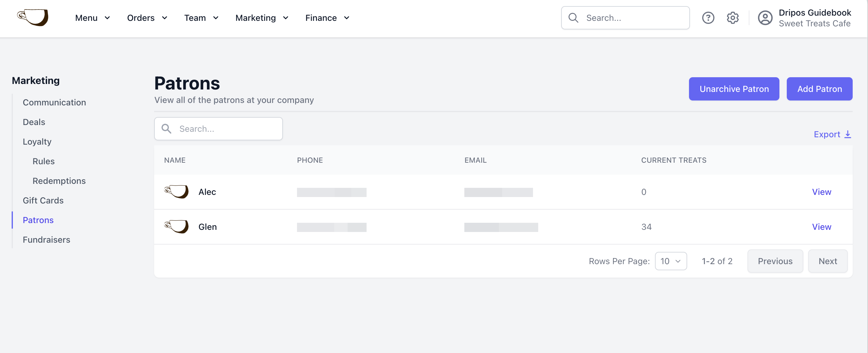Click the Add Patron button
Viewport: 868px width, 353px height.
[819, 89]
